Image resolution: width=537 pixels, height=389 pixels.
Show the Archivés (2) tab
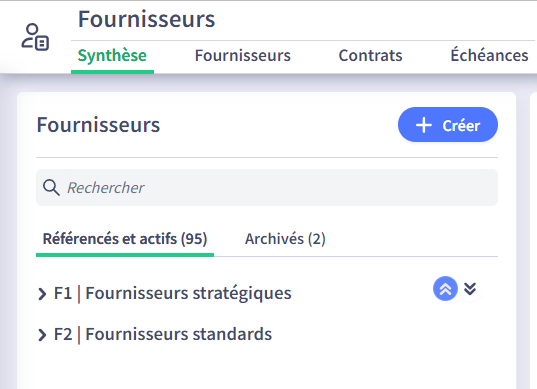point(285,239)
